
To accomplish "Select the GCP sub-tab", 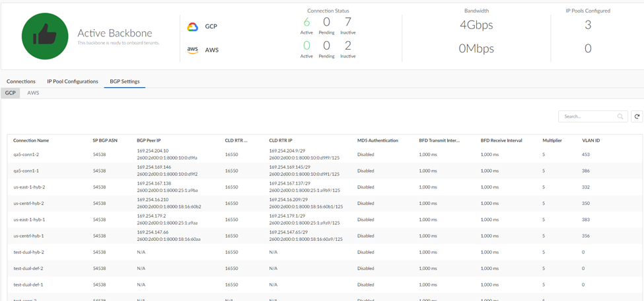I will [x=11, y=93].
